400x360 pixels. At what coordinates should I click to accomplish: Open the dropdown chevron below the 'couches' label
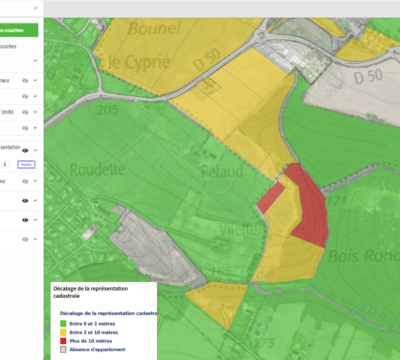coord(35,61)
